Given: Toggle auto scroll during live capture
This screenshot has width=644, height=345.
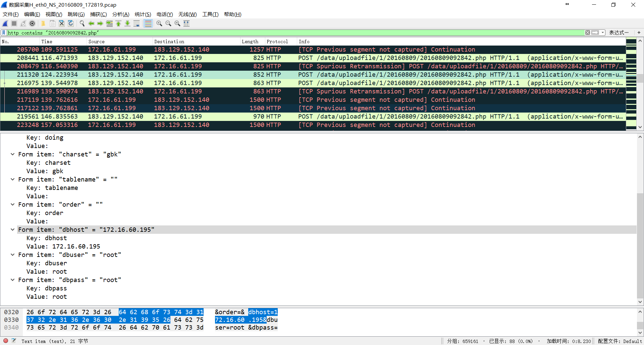Looking at the screenshot, I should 137,23.
